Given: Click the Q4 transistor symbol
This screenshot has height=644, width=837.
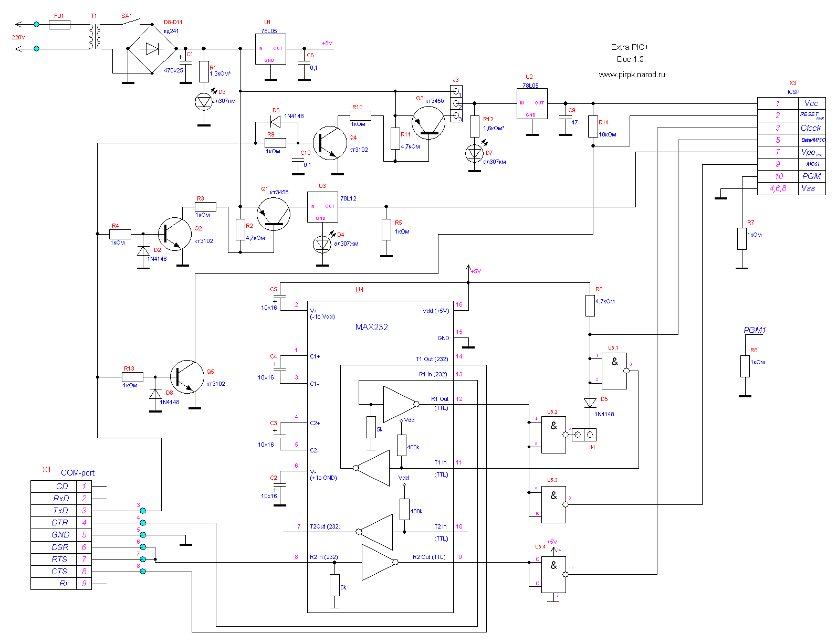Looking at the screenshot, I should [330, 143].
